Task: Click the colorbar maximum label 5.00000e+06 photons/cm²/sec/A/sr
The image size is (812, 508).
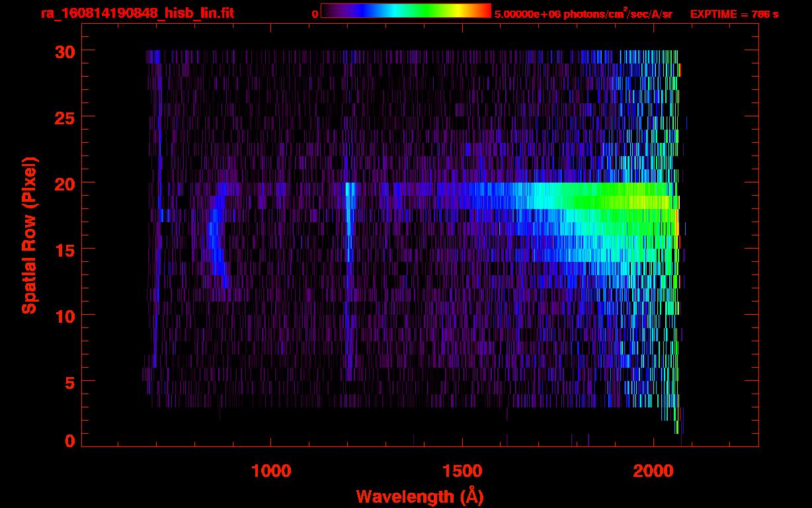Action: pyautogui.click(x=583, y=14)
